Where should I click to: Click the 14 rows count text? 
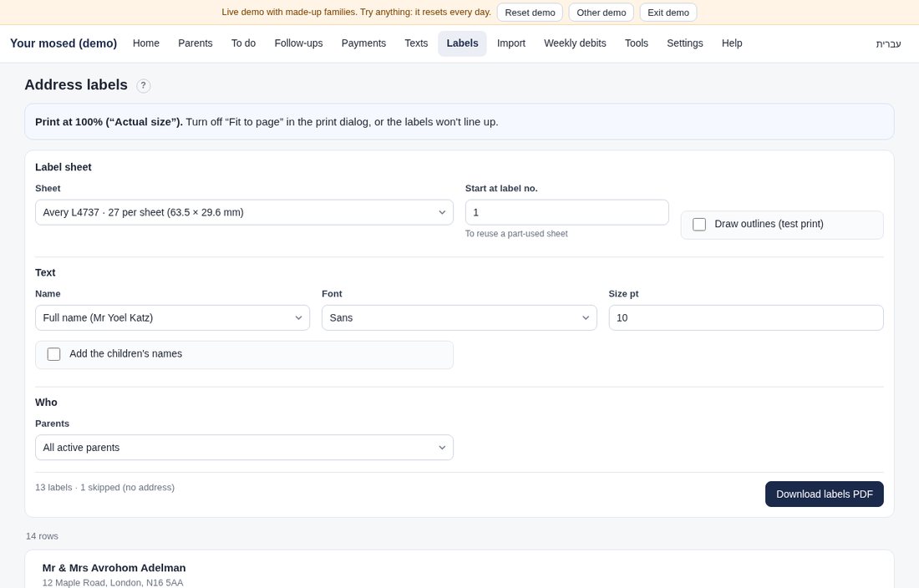click(x=43, y=536)
